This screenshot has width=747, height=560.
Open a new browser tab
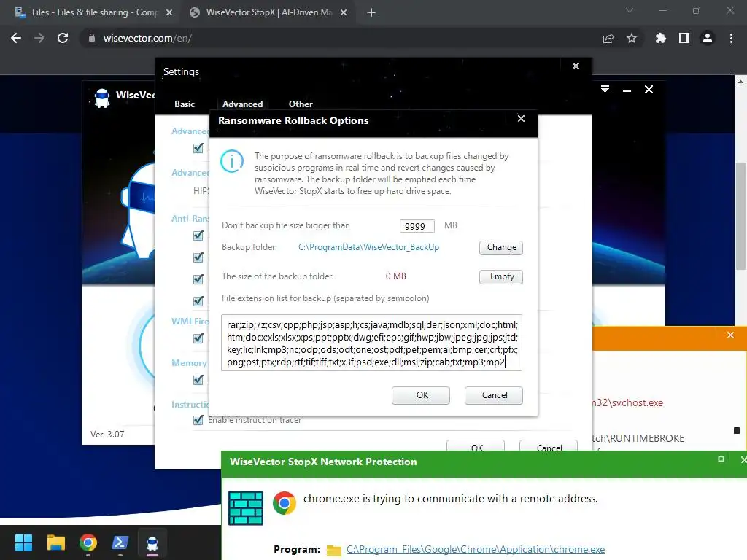pyautogui.click(x=371, y=13)
